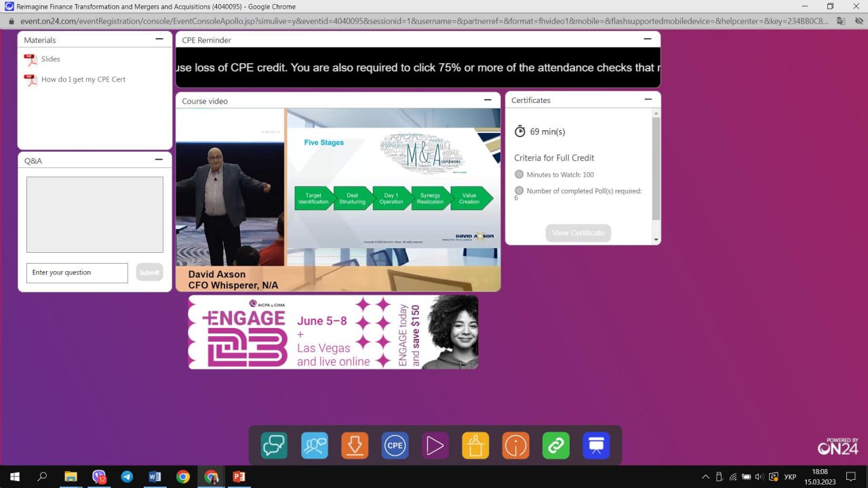Open the Slides PDF document

(x=50, y=59)
